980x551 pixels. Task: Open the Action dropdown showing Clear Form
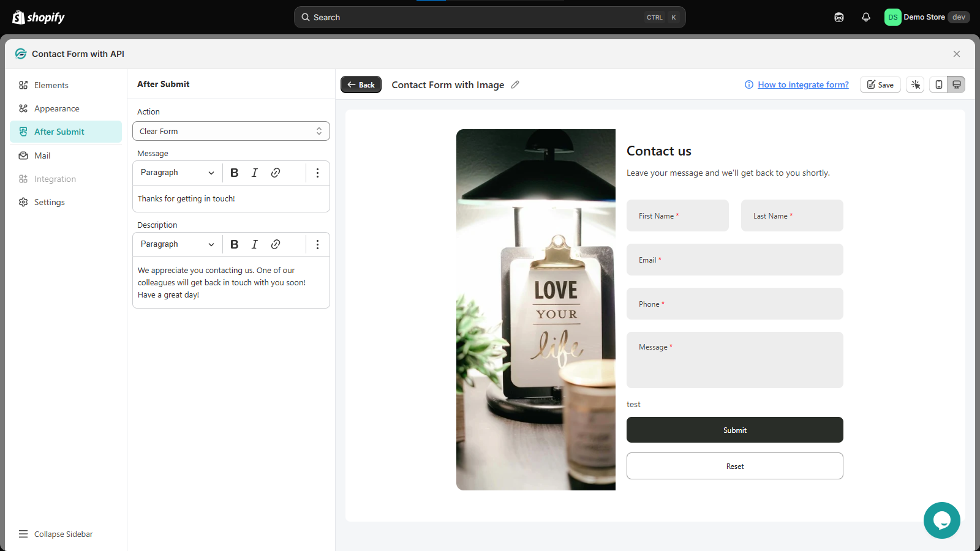(x=231, y=131)
